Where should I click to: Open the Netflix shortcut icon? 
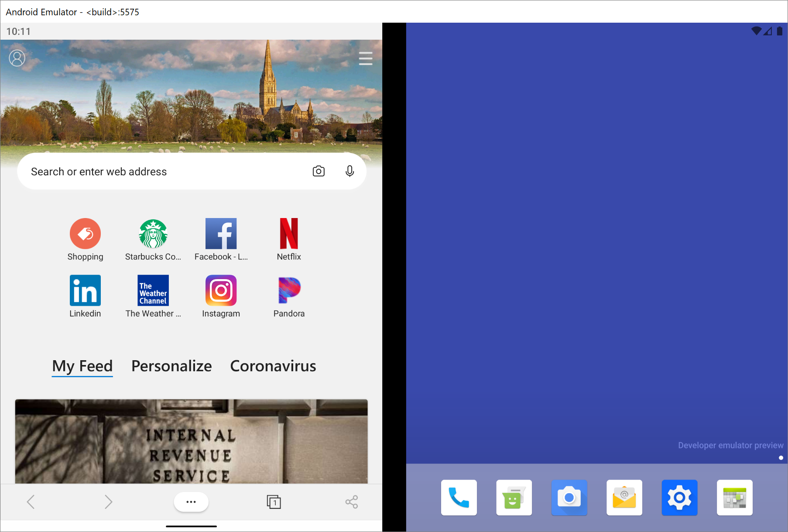[289, 234]
